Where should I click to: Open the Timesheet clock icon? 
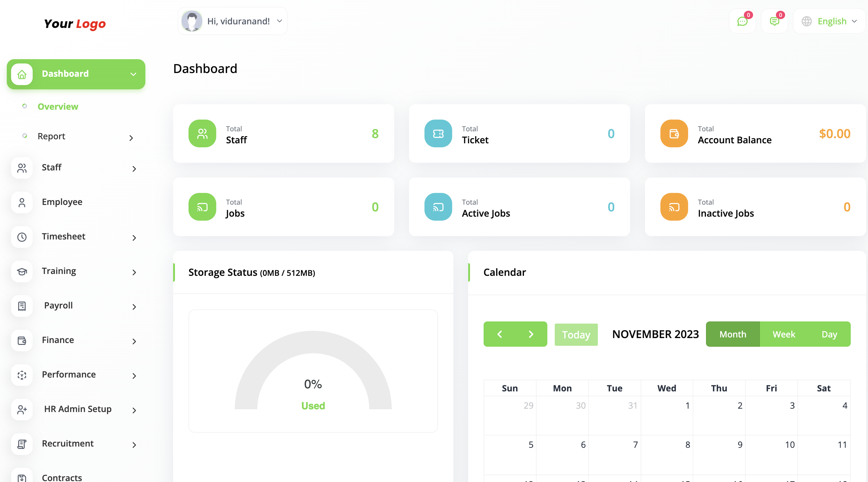click(22, 237)
